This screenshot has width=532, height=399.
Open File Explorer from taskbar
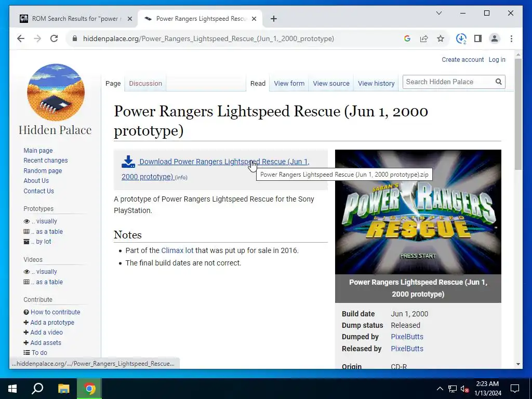[x=63, y=389]
